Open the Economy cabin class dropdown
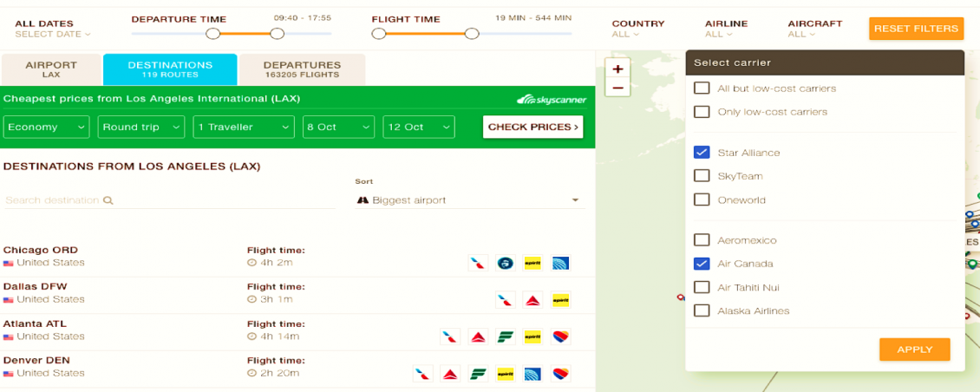This screenshot has height=392, width=980. pyautogui.click(x=46, y=127)
